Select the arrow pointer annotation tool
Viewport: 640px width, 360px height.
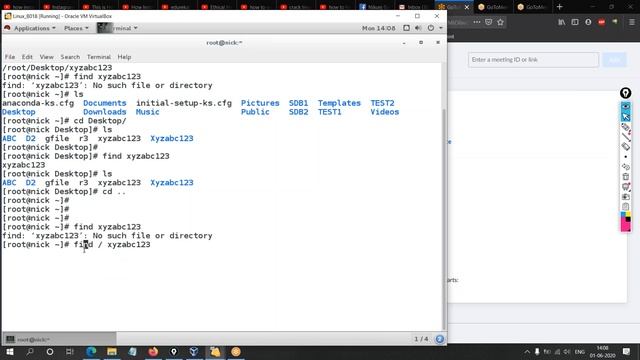coord(626,117)
